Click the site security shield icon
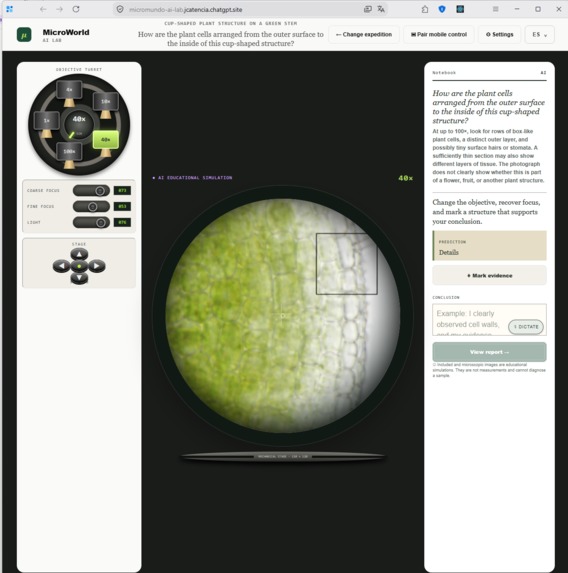The height and width of the screenshot is (573, 568). coord(120,10)
